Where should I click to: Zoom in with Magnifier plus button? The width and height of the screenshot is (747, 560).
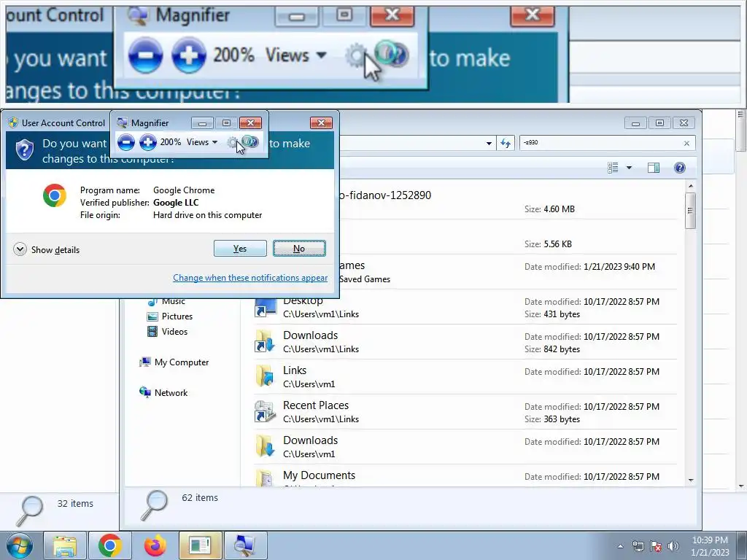(148, 142)
